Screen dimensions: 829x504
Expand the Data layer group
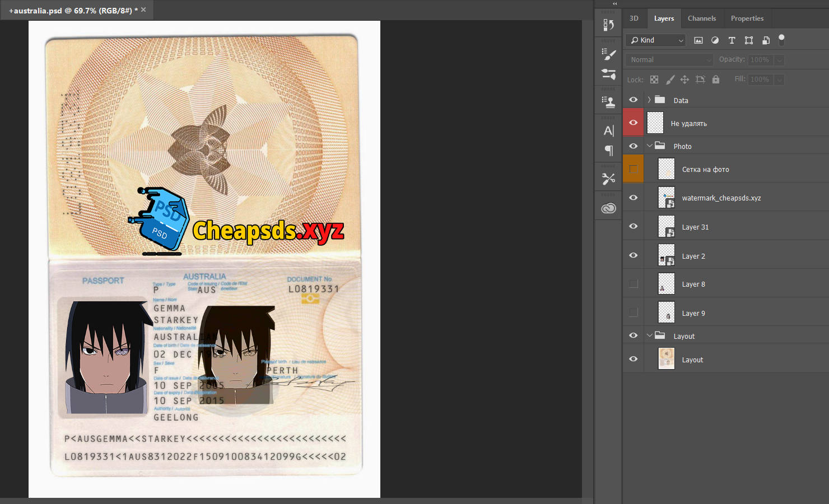coord(649,100)
